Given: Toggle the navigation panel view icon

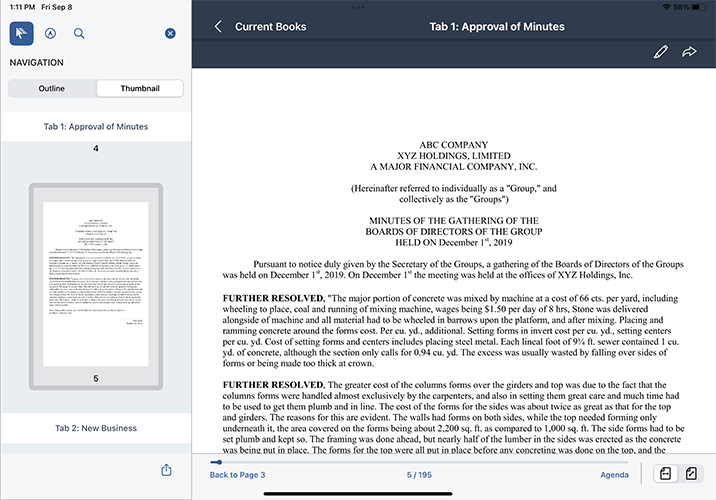Looking at the screenshot, I should point(664,474).
